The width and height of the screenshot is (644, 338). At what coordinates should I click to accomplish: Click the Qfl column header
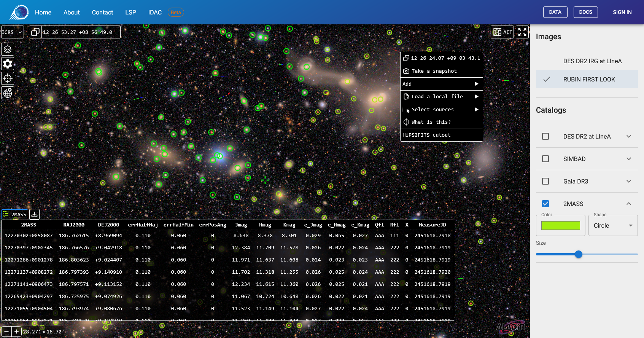380,225
